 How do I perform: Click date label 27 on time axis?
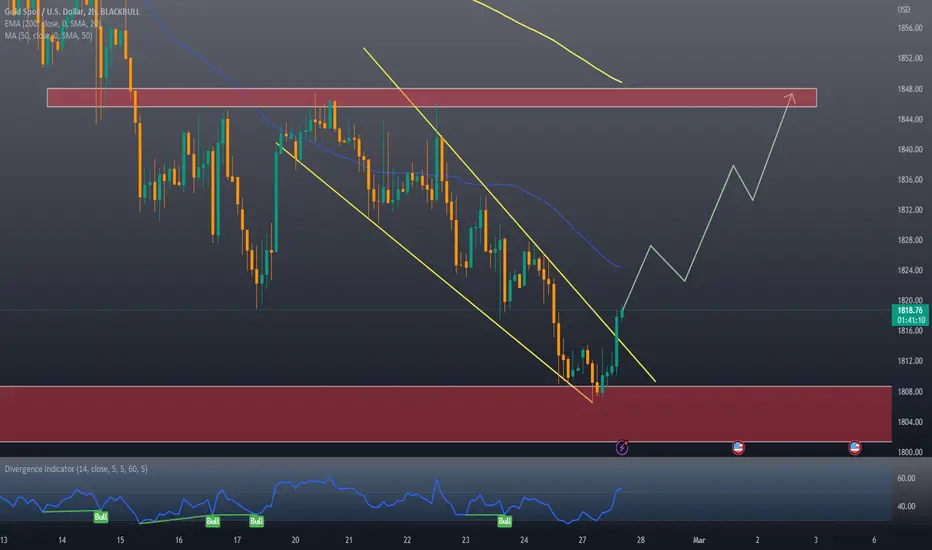click(x=582, y=540)
